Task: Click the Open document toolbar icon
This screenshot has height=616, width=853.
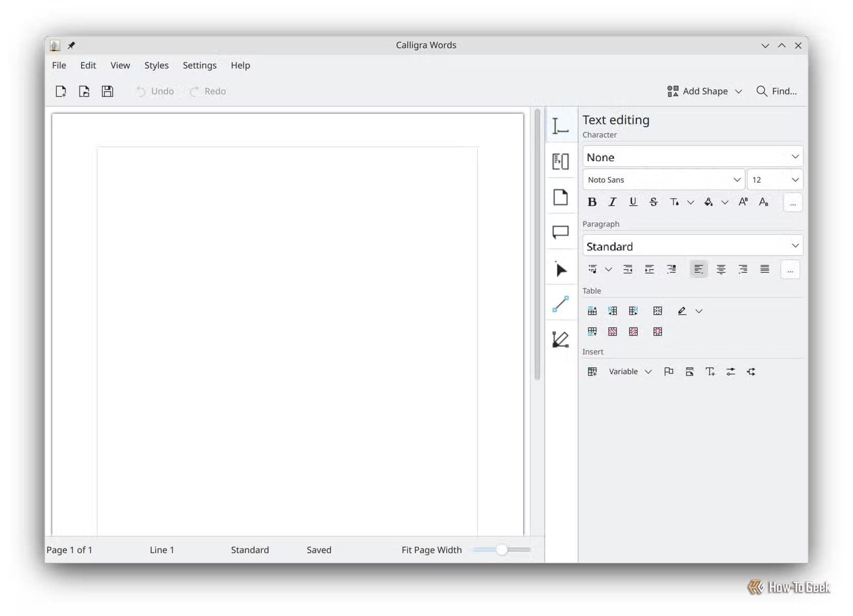Action: pyautogui.click(x=84, y=91)
